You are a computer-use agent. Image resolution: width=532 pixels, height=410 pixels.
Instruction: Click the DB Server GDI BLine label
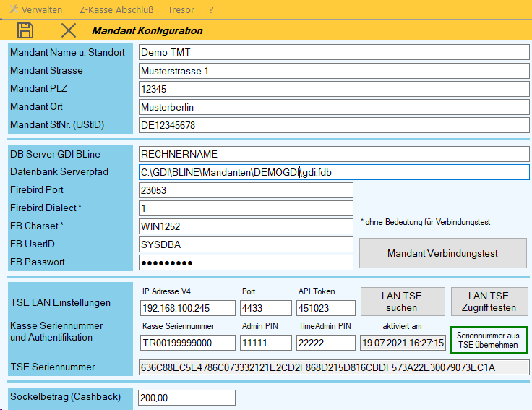[x=55, y=154]
